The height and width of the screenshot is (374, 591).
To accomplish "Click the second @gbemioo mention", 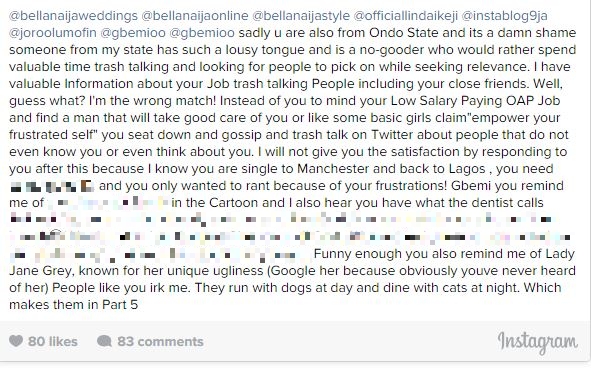I will coord(202,33).
